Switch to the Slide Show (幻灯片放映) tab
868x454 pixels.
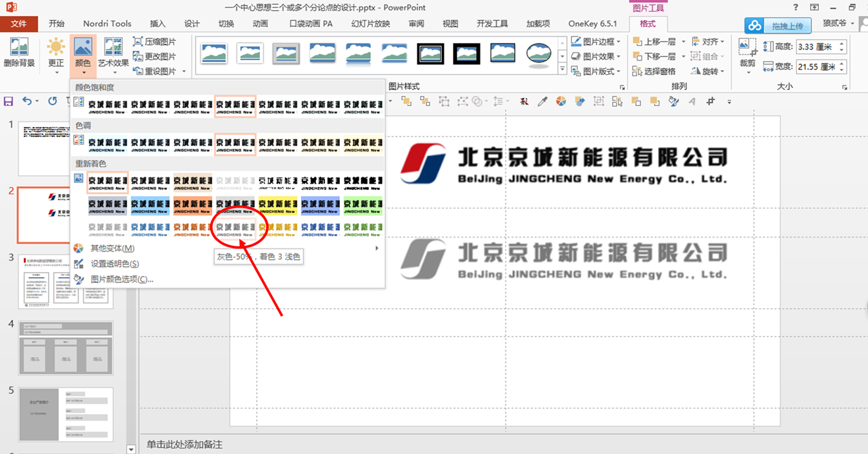(x=370, y=24)
